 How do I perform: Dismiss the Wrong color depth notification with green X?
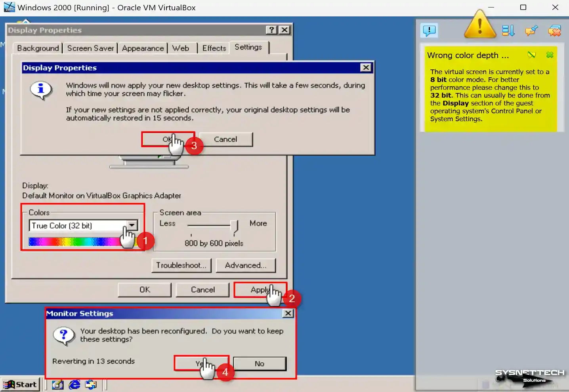pyautogui.click(x=550, y=55)
